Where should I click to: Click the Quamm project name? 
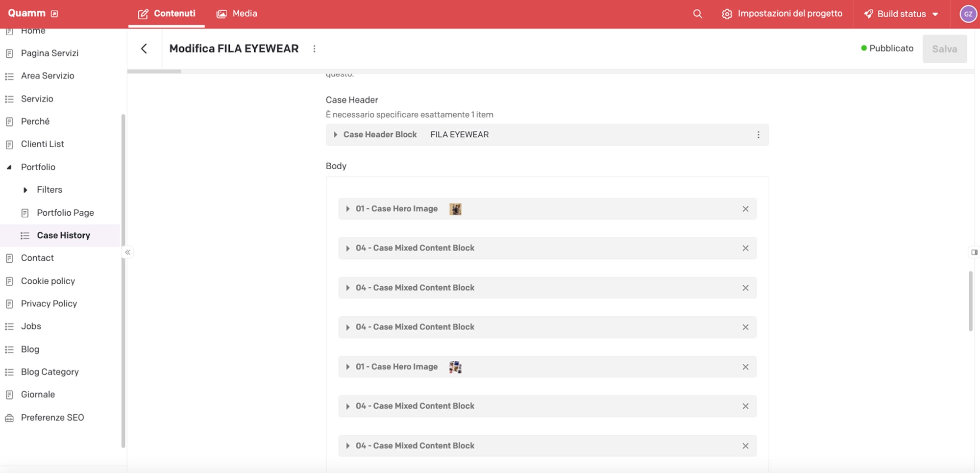26,13
